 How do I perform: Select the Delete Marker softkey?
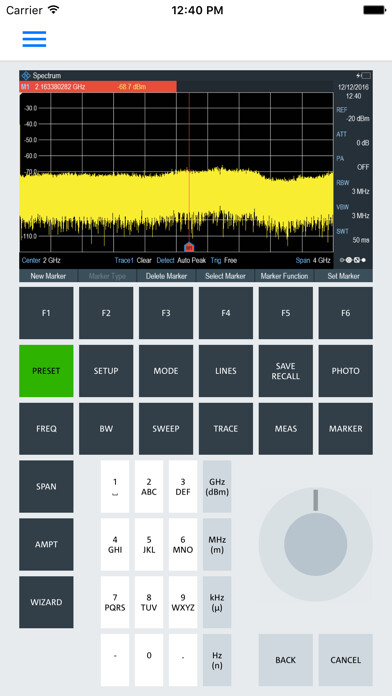point(166,276)
